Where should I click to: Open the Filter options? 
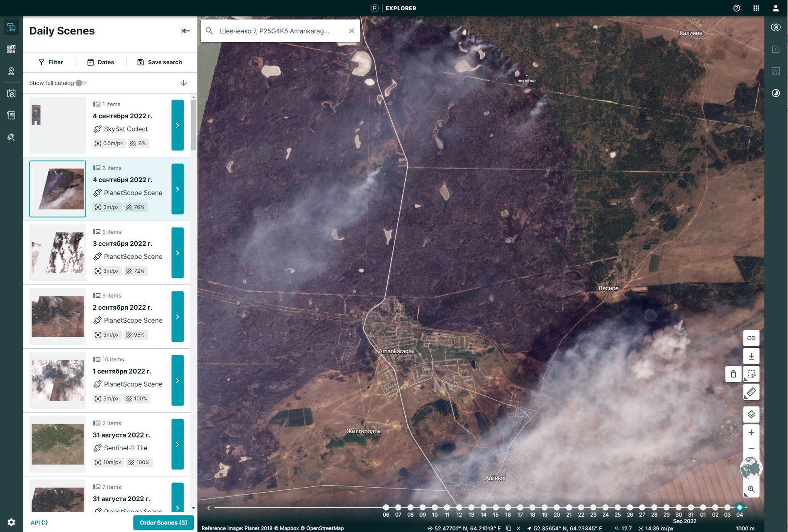click(51, 62)
